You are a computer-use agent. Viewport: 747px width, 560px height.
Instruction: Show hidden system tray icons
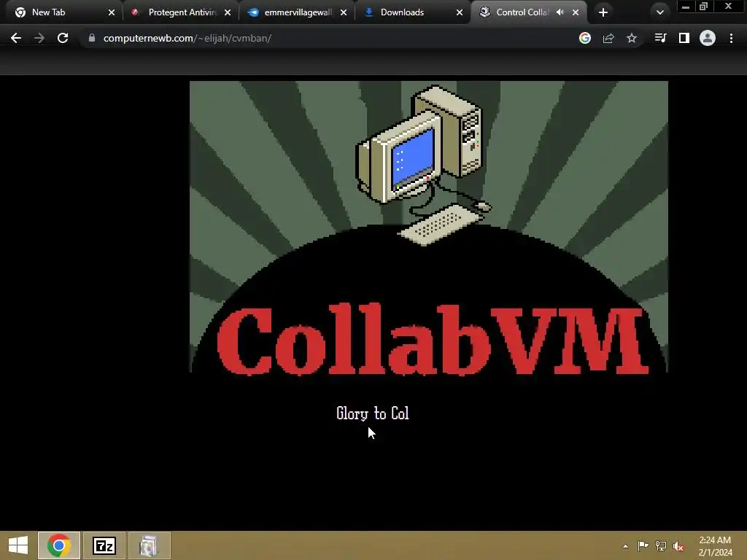(x=625, y=546)
